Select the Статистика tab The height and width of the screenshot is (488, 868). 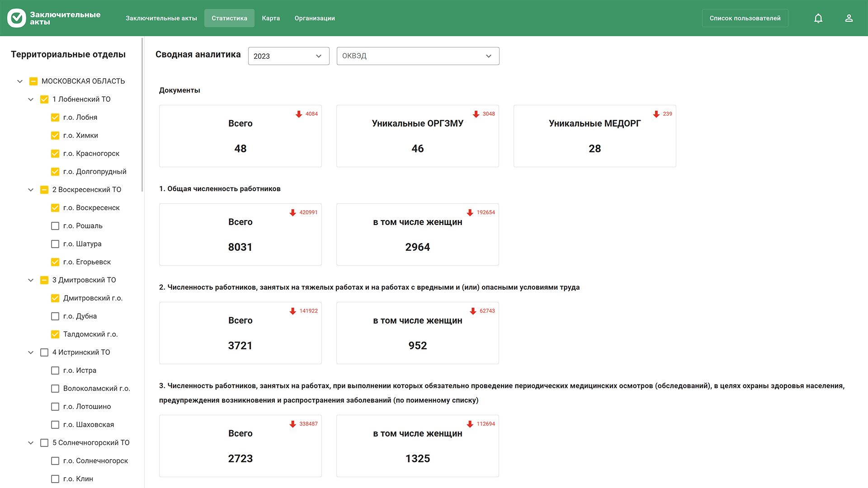(229, 18)
